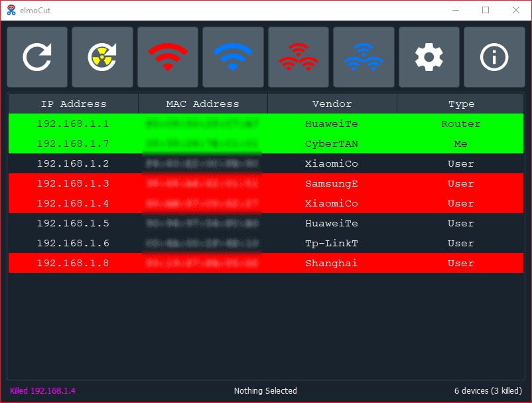Screen dimensions: 532x403
Task: Click the Shanghai vendor cell
Action: pos(332,263)
